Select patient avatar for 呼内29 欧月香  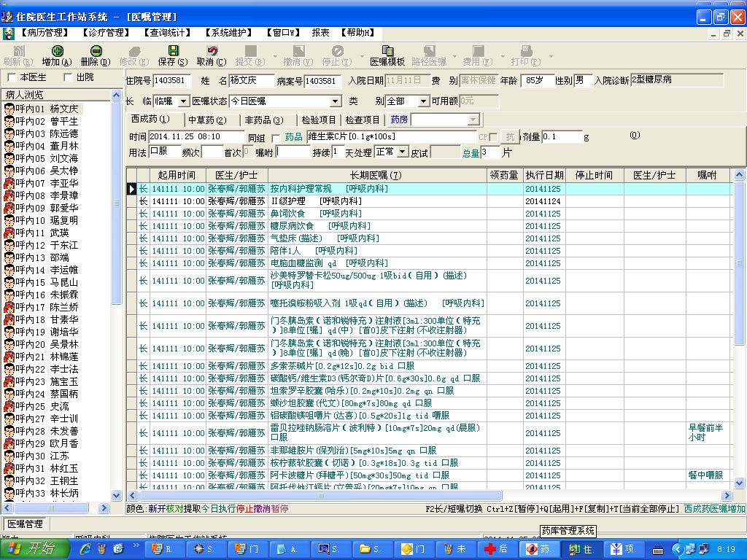9,443
